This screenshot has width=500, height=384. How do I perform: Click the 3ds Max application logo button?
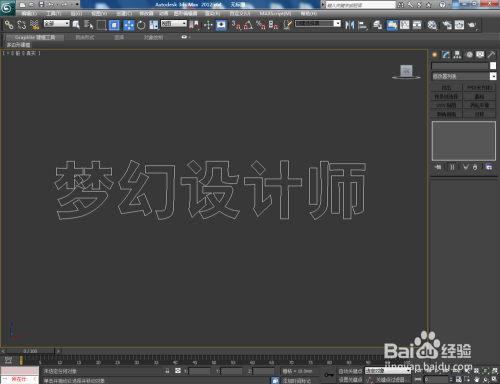point(7,7)
